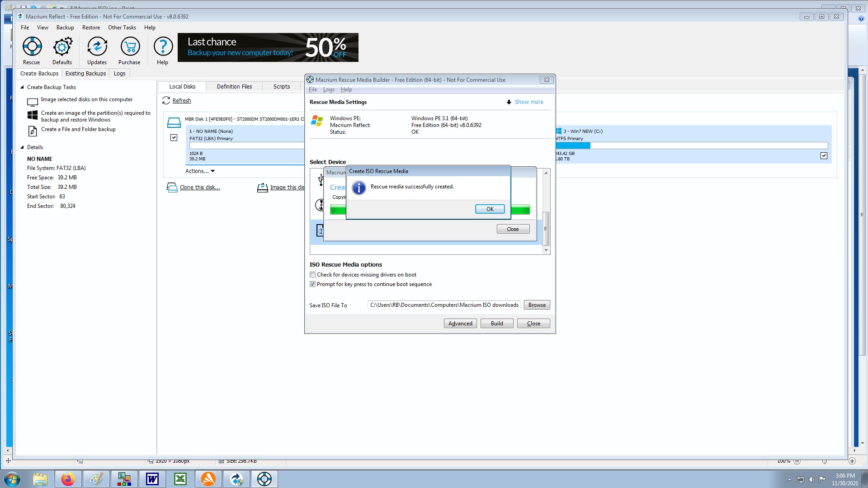Click the volume speaker tray icon
Image resolution: width=868 pixels, height=488 pixels.
coord(811,479)
